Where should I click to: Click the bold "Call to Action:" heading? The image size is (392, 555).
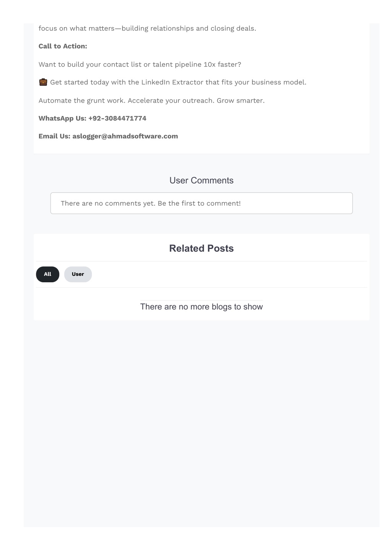pos(63,46)
